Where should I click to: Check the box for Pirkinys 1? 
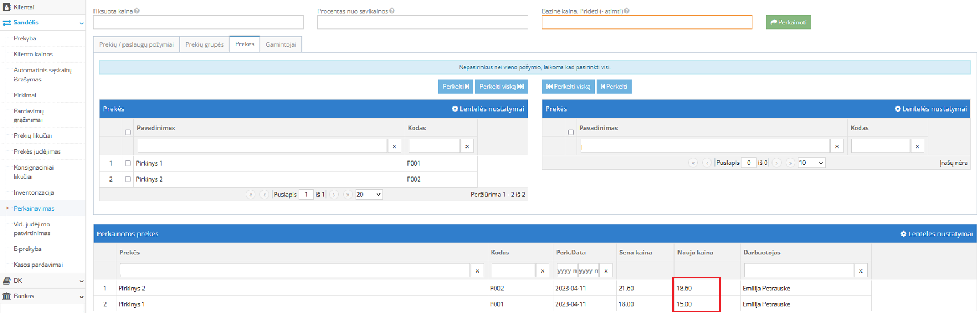click(x=128, y=163)
